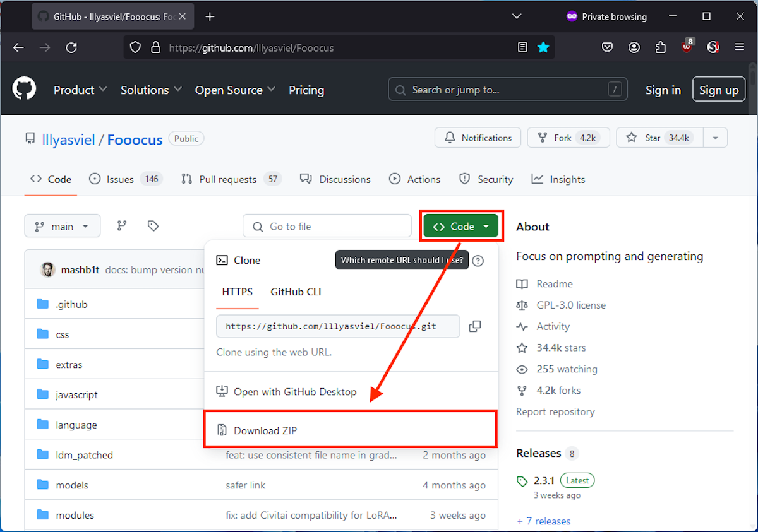Click Report repository link
This screenshot has width=758, height=532.
coord(555,411)
